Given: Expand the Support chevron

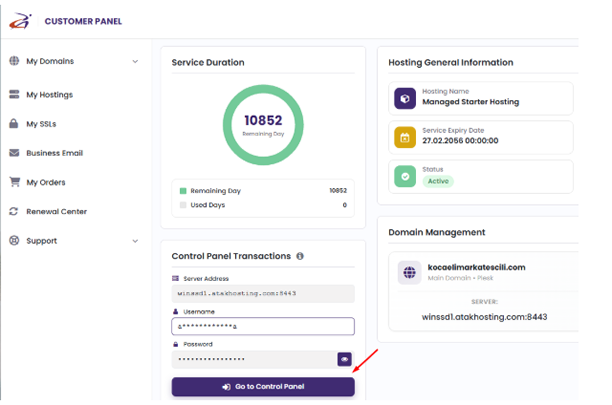Looking at the screenshot, I should click(x=135, y=241).
